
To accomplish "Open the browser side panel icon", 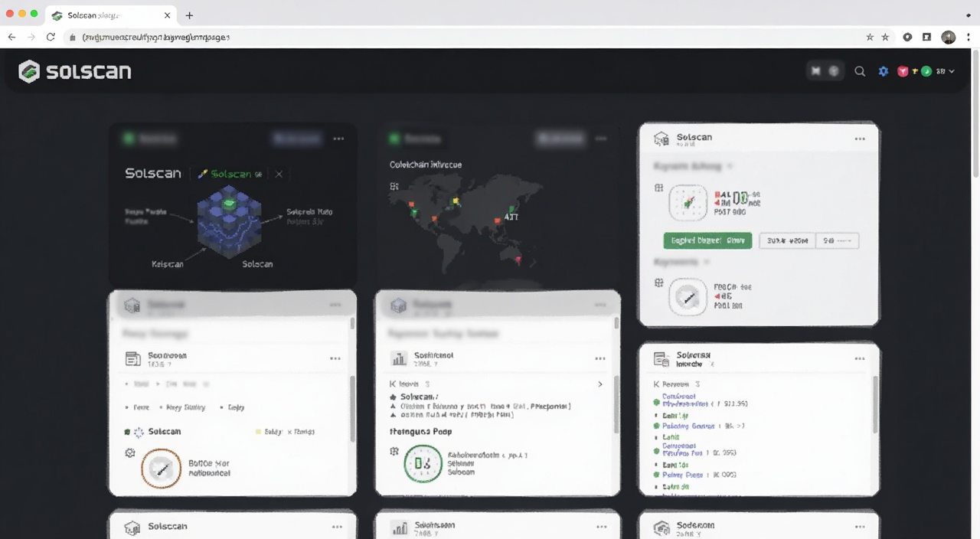I will (x=926, y=37).
